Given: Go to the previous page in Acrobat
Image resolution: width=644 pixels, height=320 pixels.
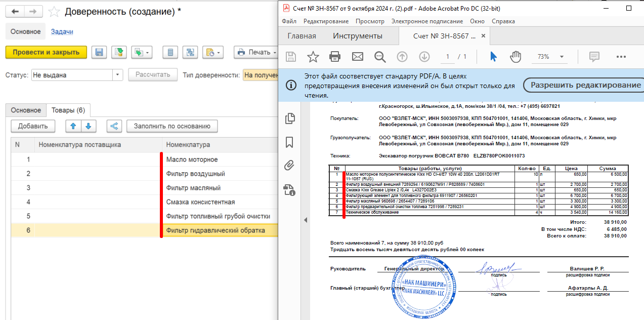Looking at the screenshot, I should [x=402, y=57].
